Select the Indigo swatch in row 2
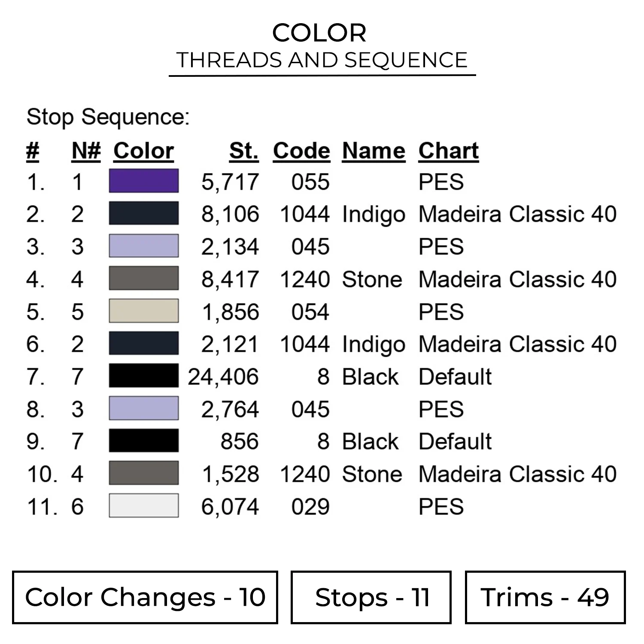The width and height of the screenshot is (644, 644). 143,213
